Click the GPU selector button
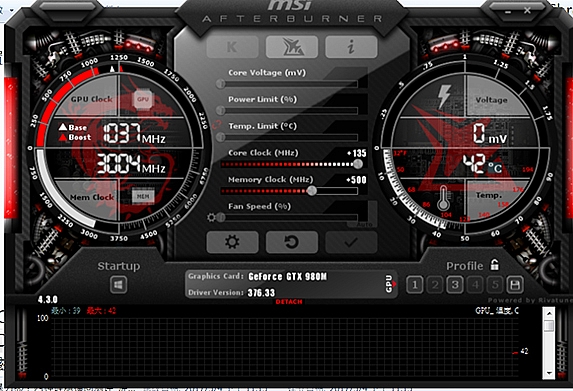 (390, 284)
